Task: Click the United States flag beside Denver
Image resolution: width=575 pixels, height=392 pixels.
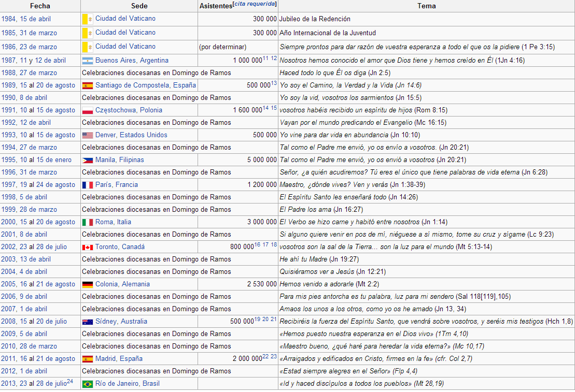Action: [87, 135]
